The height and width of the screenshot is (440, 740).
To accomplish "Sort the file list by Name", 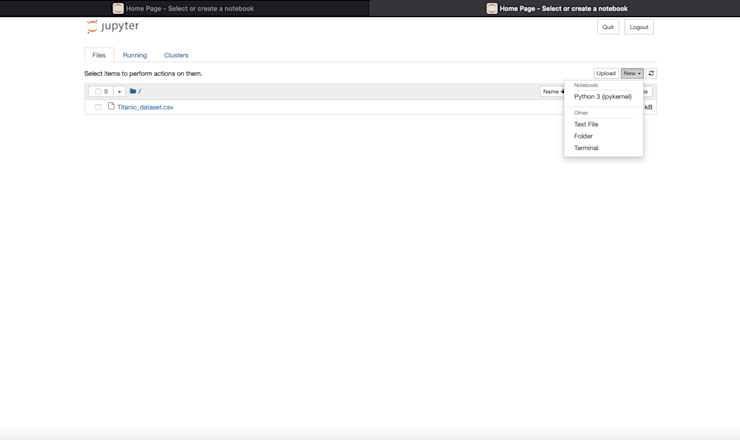I will coord(552,92).
